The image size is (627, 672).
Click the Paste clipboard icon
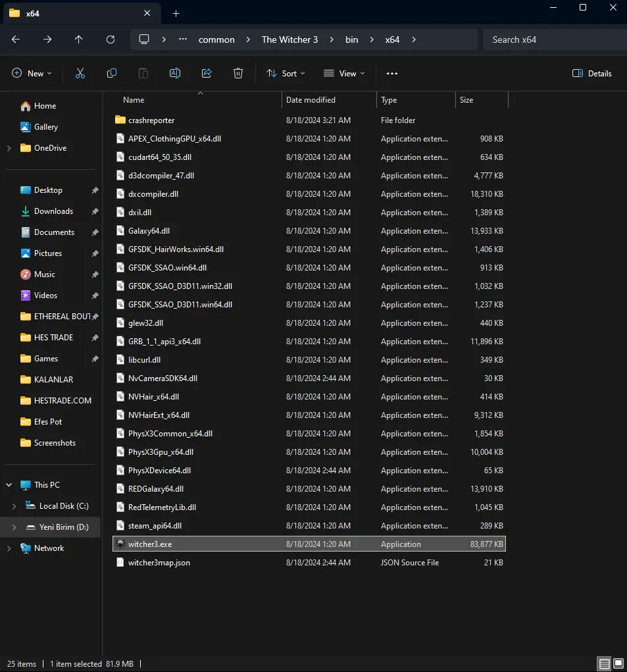point(143,73)
